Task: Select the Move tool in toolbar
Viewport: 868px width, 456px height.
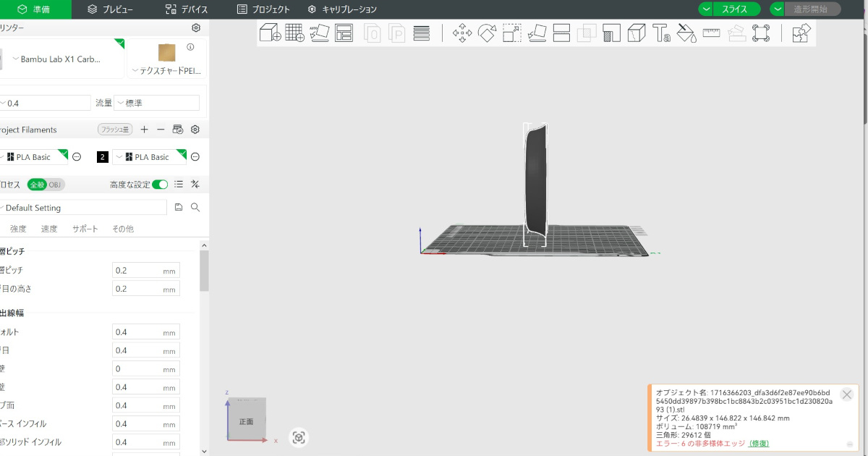Action: [x=462, y=33]
